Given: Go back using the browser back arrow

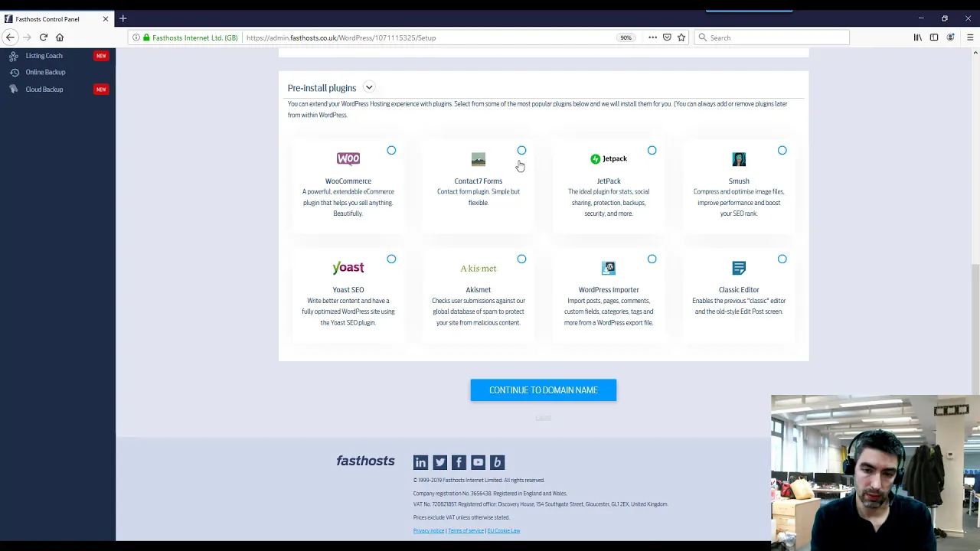Looking at the screenshot, I should 10,37.
